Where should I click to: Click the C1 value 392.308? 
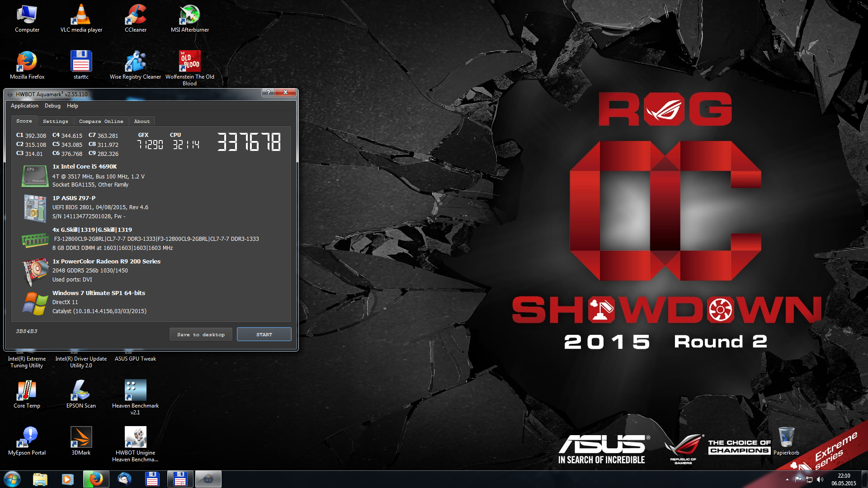pyautogui.click(x=36, y=136)
